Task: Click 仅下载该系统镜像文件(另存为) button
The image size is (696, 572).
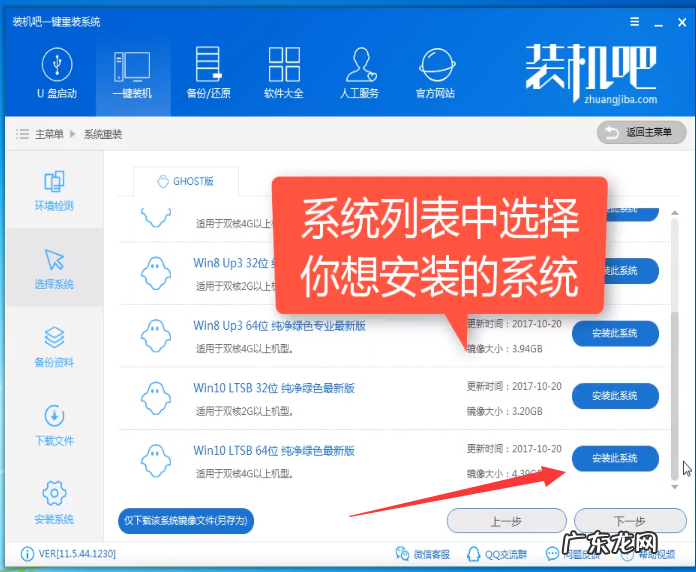Action: 186,521
